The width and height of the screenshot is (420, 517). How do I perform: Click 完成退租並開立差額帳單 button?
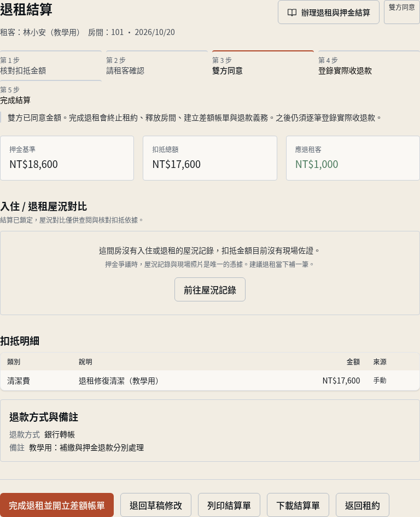[57, 505]
